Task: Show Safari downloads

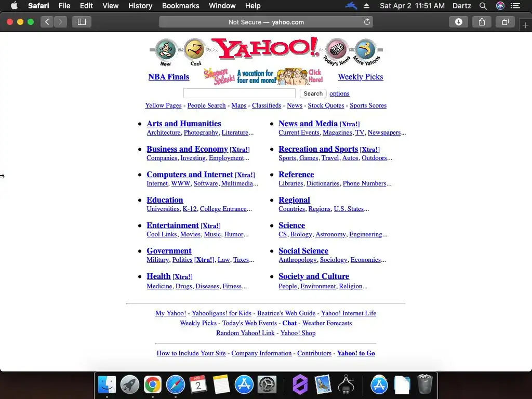Action: pos(458,22)
